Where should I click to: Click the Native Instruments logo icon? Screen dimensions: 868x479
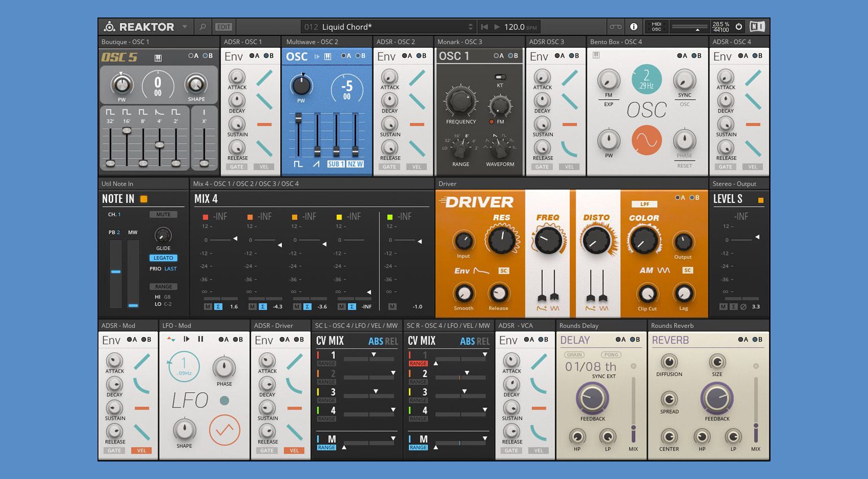pyautogui.click(x=758, y=26)
